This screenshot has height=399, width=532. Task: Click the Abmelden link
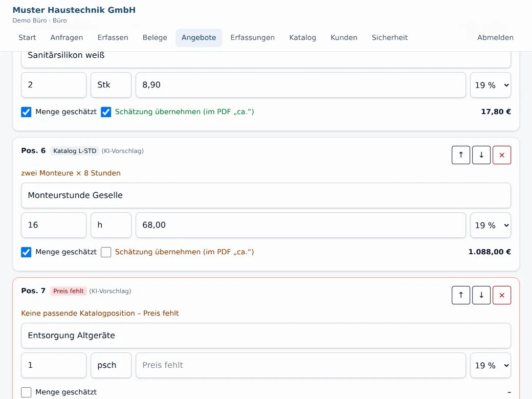pos(495,38)
